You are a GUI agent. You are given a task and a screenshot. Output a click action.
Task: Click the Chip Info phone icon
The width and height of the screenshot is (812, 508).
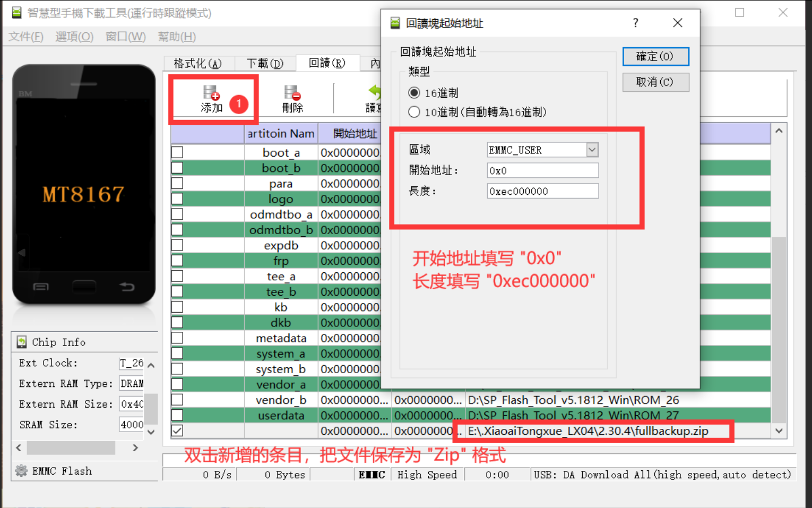click(21, 342)
